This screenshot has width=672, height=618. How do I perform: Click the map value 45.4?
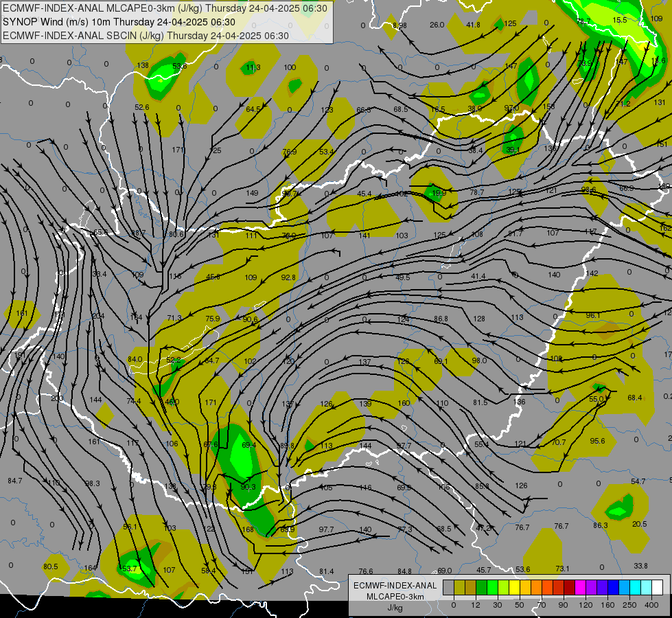click(364, 194)
